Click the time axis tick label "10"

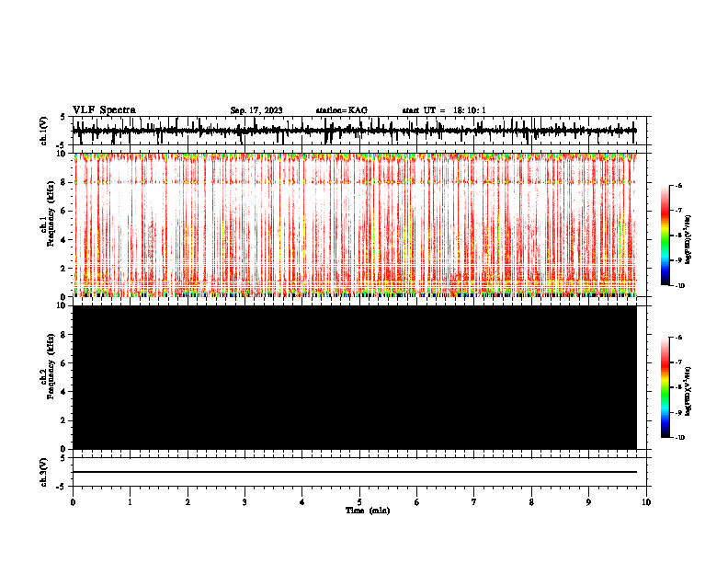[646, 502]
